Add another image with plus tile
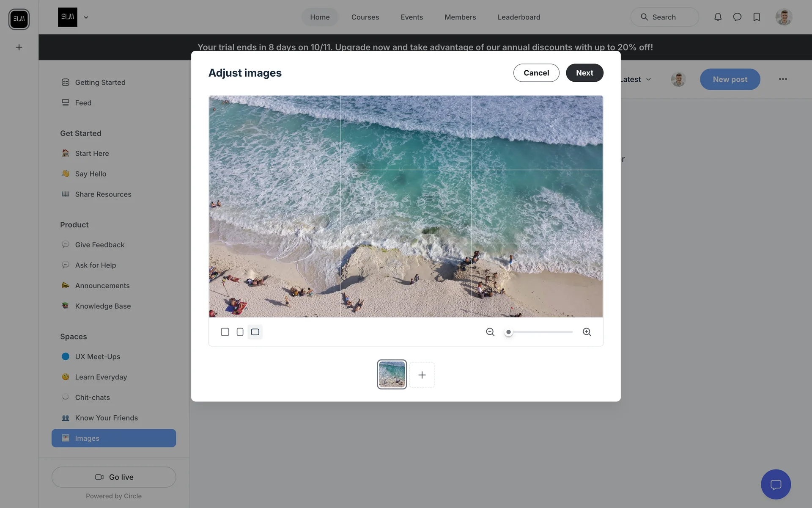This screenshot has width=812, height=508. [x=422, y=375]
